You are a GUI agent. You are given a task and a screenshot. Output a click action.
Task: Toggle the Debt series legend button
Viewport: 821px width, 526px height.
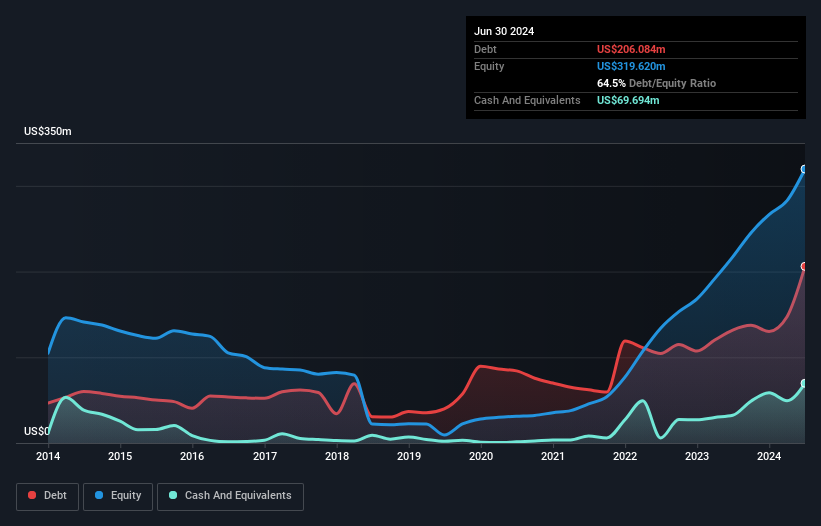point(48,496)
